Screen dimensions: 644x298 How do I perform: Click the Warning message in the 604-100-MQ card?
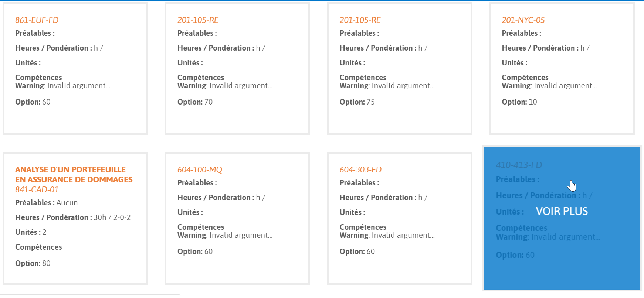pos(225,235)
